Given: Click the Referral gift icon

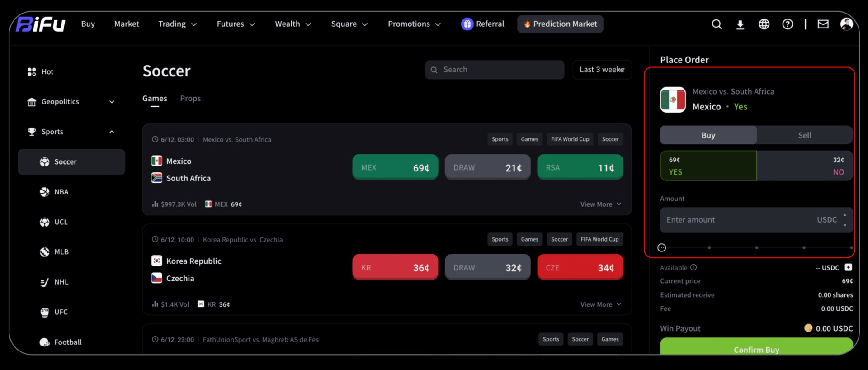Looking at the screenshot, I should click(x=467, y=24).
